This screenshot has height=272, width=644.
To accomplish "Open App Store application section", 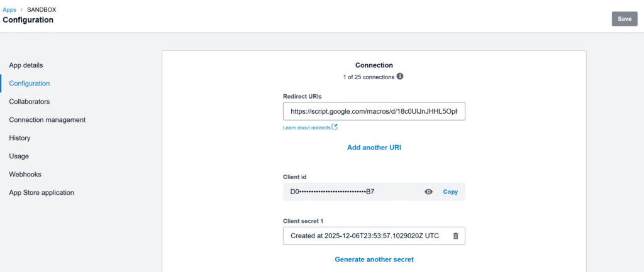I will pos(42,192).
